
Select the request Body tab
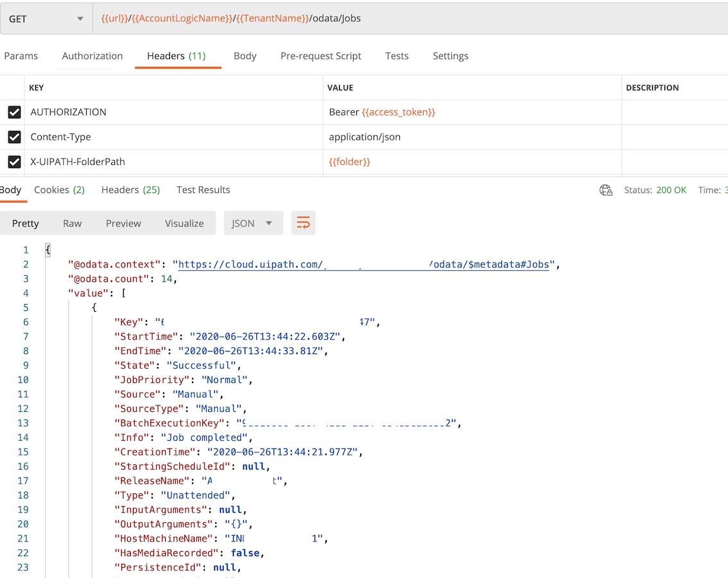point(245,56)
